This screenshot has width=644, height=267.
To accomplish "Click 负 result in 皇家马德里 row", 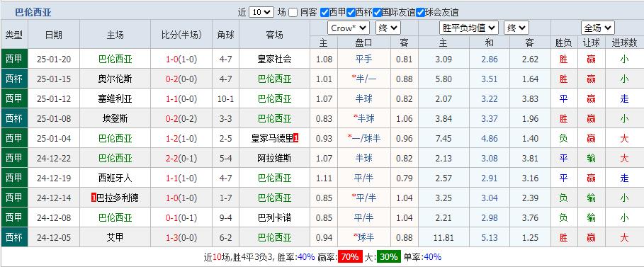I will tap(563, 138).
